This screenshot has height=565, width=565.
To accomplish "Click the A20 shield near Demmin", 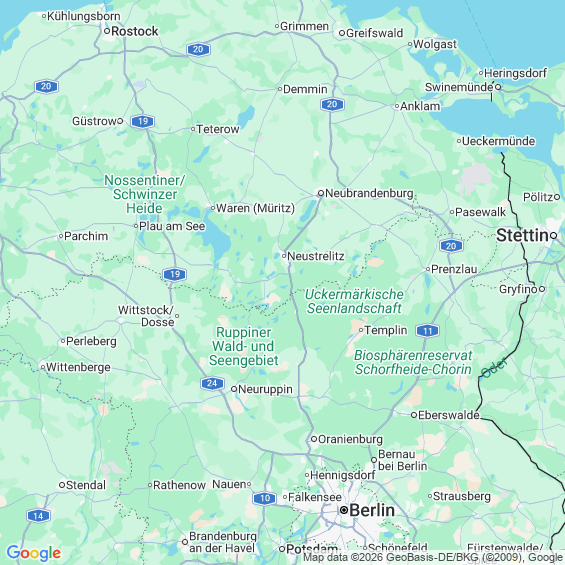I will [332, 104].
